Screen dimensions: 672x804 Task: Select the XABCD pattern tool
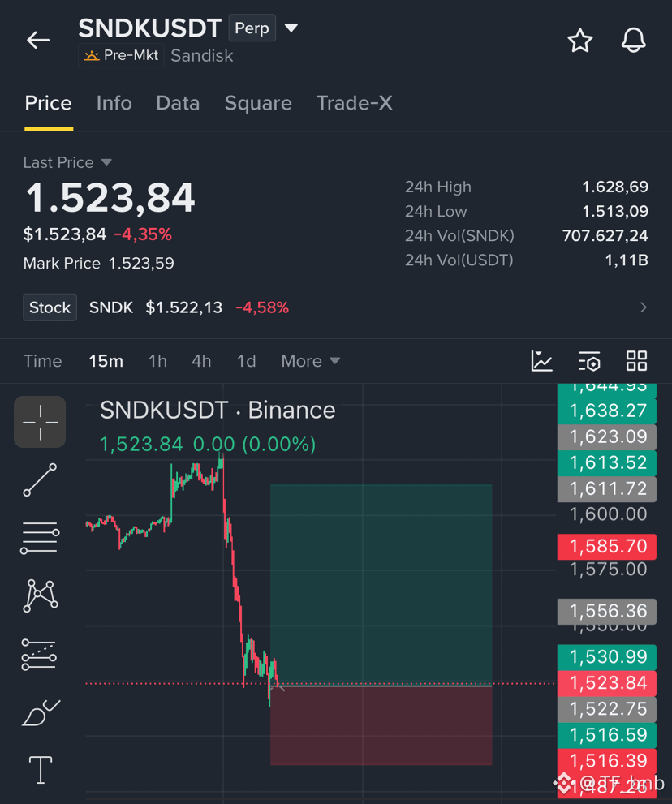pyautogui.click(x=40, y=595)
